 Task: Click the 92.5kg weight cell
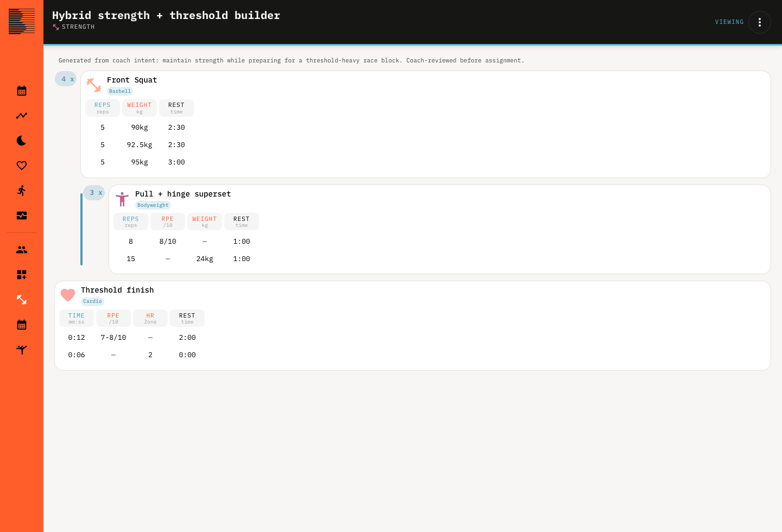tap(140, 145)
